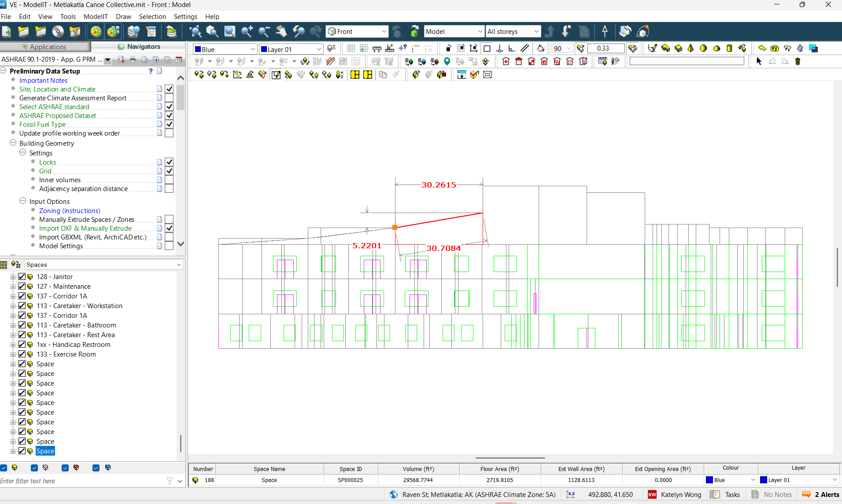This screenshot has width=842, height=504.
Task: Uncheck the 133 - Exercise Room checkbox
Action: click(22, 354)
